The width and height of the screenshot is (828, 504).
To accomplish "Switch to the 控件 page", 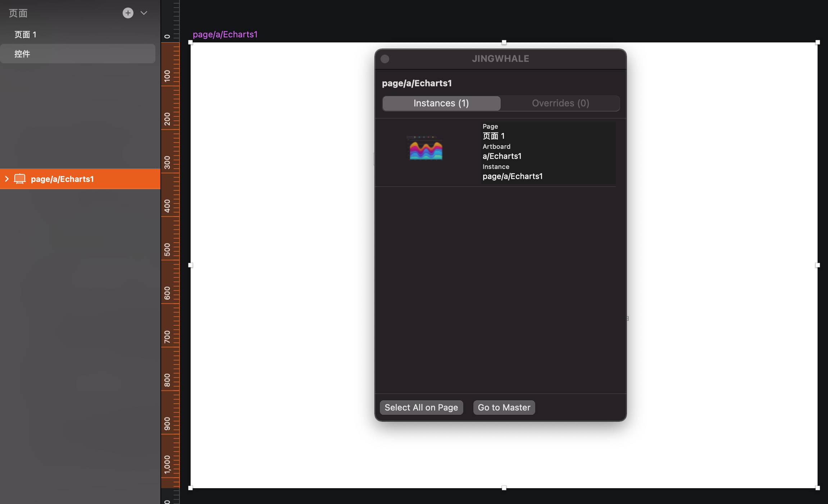I will pos(22,54).
